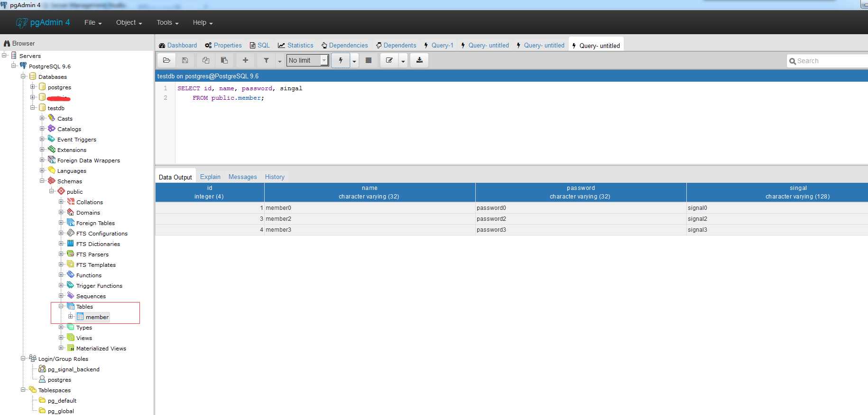This screenshot has width=868, height=415.
Task: Open the No limit rows dropdown
Action: click(307, 60)
